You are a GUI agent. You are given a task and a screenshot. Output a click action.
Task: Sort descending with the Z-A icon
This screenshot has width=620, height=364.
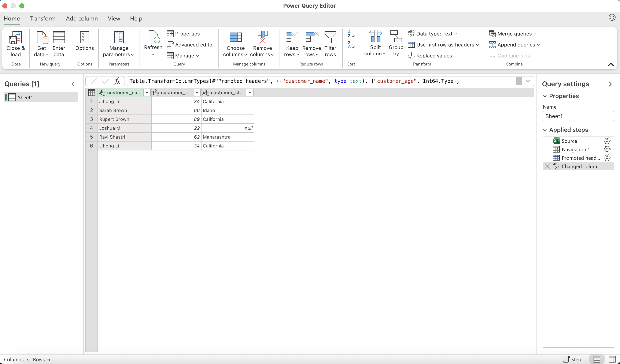pos(351,45)
